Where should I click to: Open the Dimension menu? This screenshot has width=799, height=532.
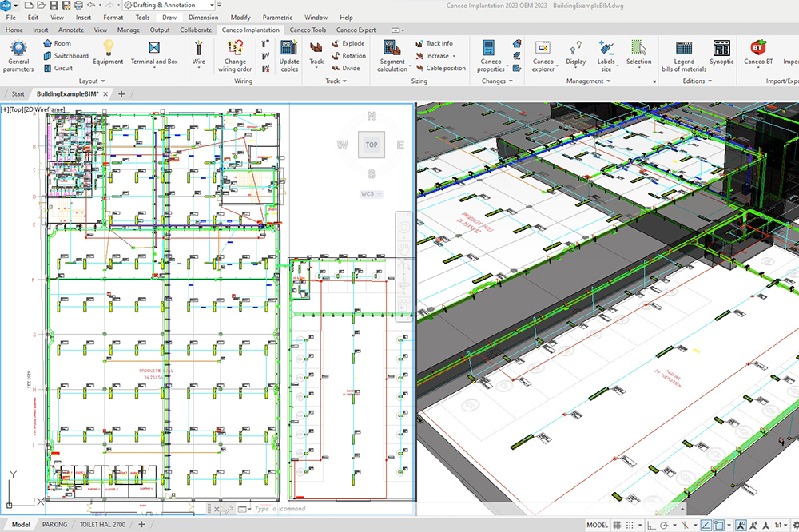(x=203, y=18)
